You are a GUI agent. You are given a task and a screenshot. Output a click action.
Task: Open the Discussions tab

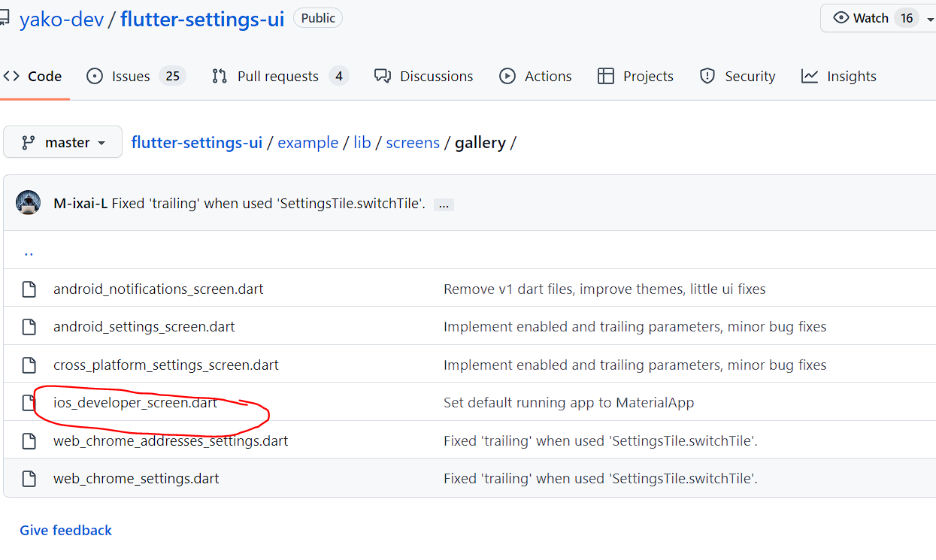(x=424, y=76)
